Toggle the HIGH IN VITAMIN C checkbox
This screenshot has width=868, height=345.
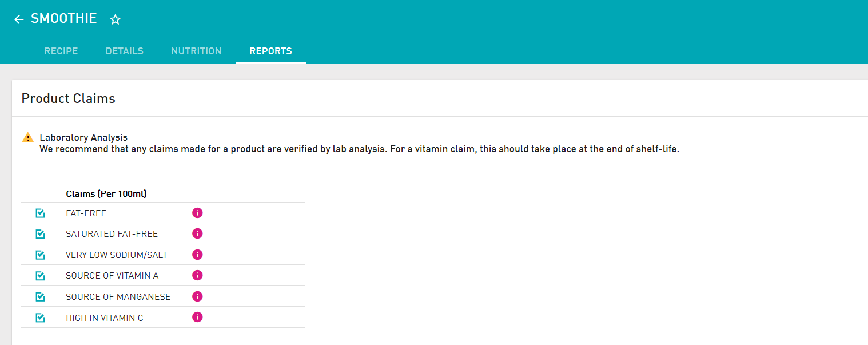coord(40,318)
